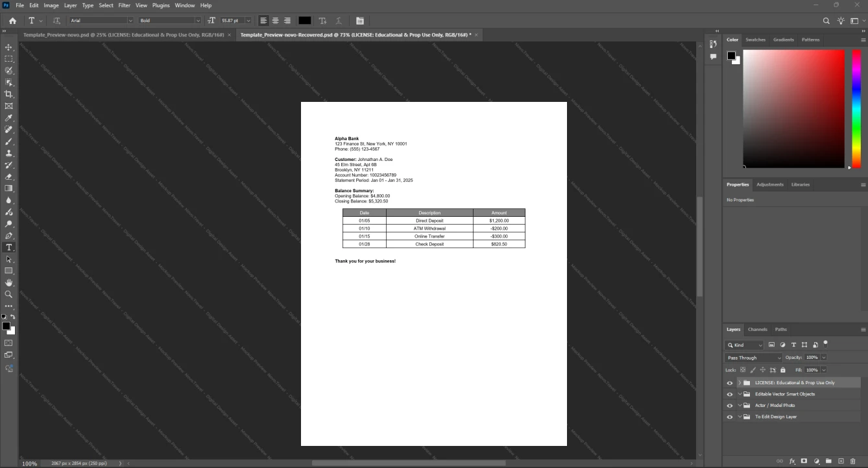Image resolution: width=868 pixels, height=468 pixels.
Task: Select the Gradient tool
Action: 8,188
